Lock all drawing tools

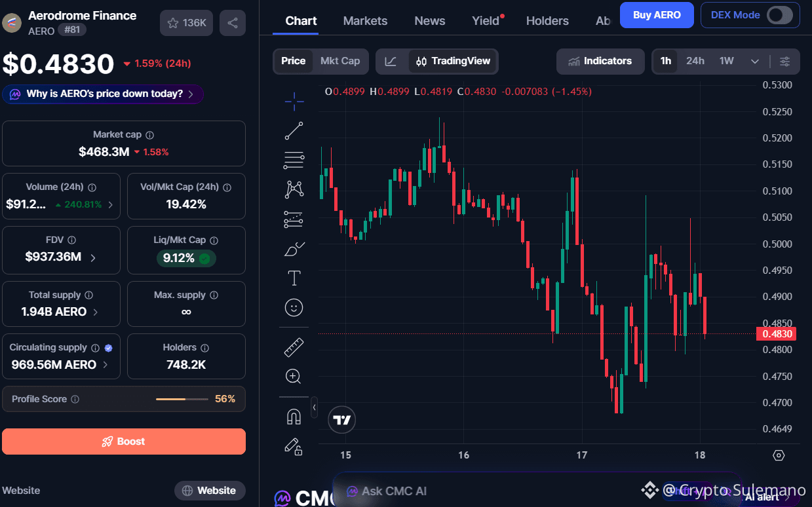pos(294,446)
